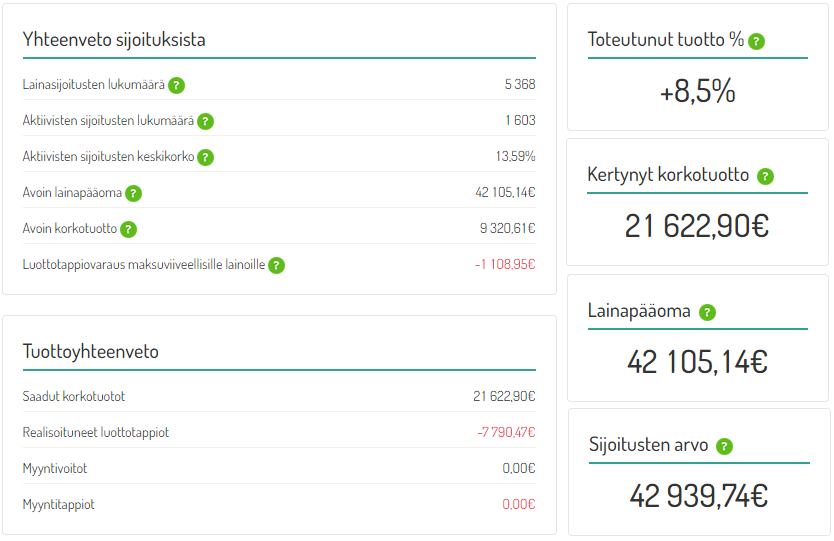The image size is (834, 541).
Task: Select the Myyntitappiot 0,00€ value
Action: (x=519, y=504)
